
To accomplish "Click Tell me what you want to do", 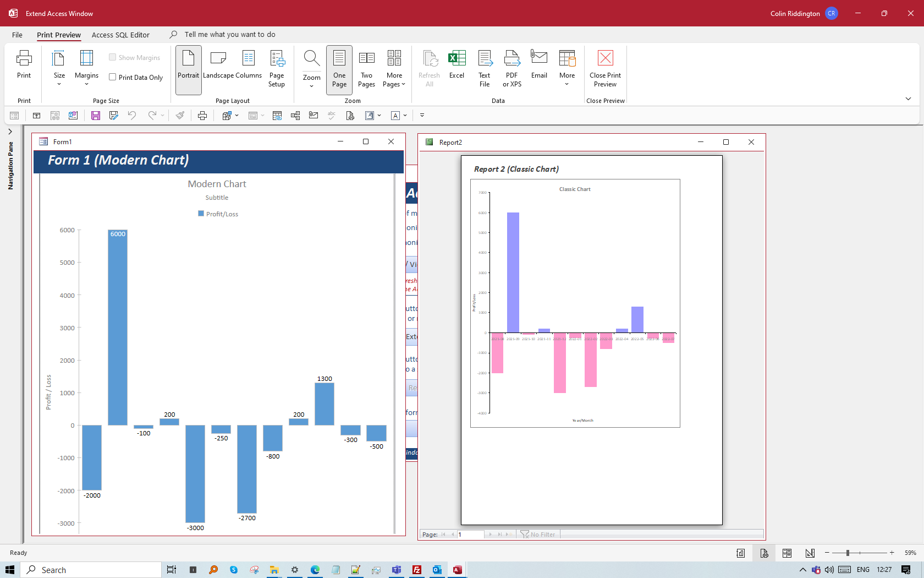I will tap(230, 35).
